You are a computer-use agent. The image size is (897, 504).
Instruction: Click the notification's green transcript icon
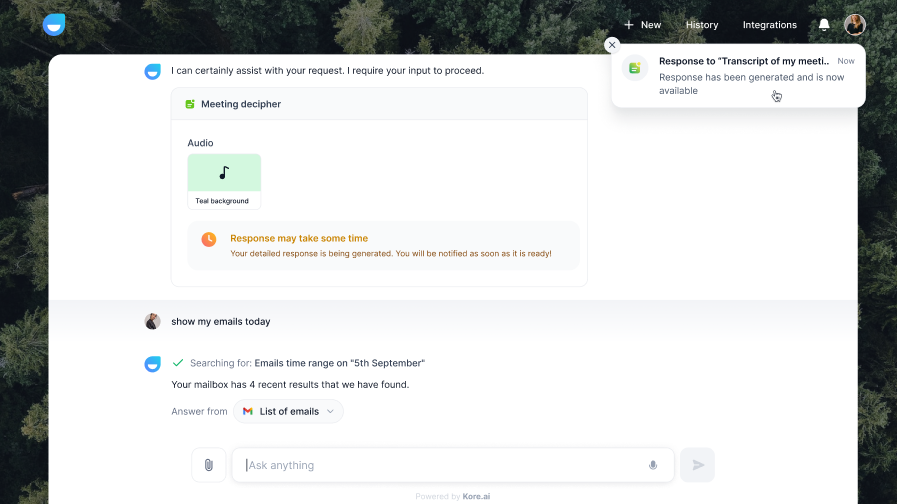(634, 68)
